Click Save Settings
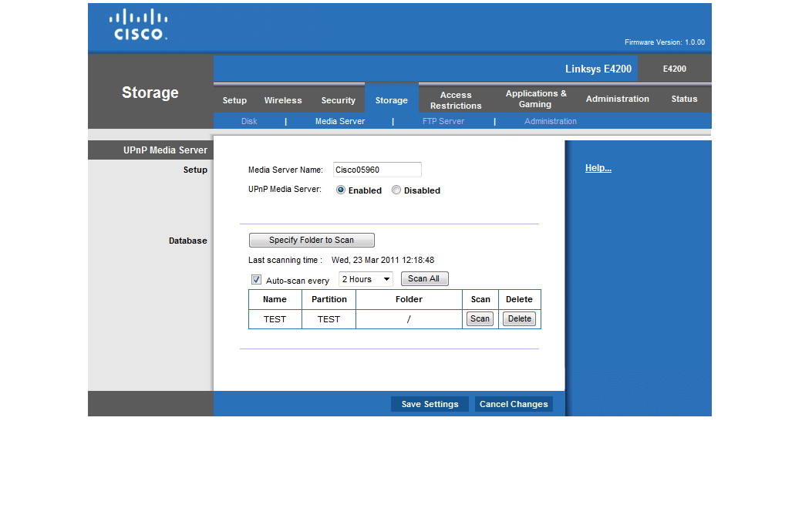The height and width of the screenshot is (532, 802). [430, 404]
